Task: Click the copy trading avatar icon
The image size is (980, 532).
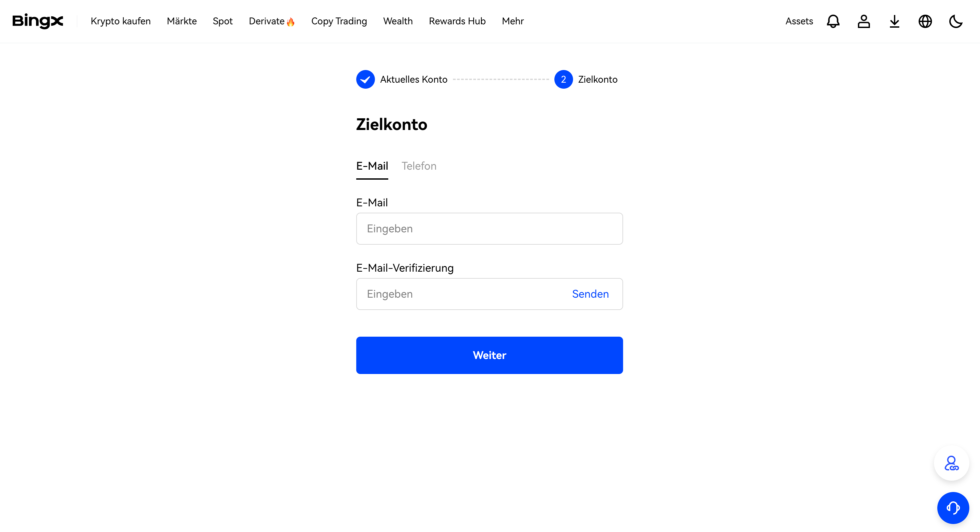Action: click(x=952, y=463)
